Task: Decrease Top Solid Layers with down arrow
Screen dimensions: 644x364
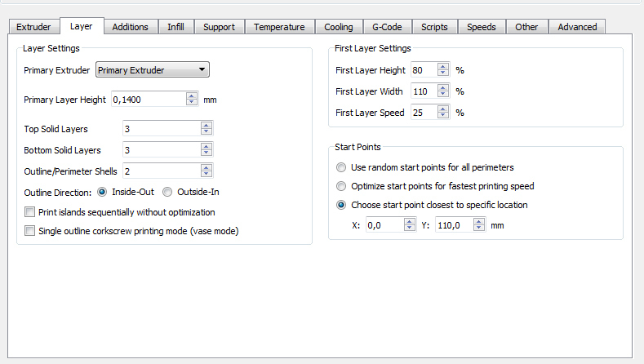Action: pos(207,131)
